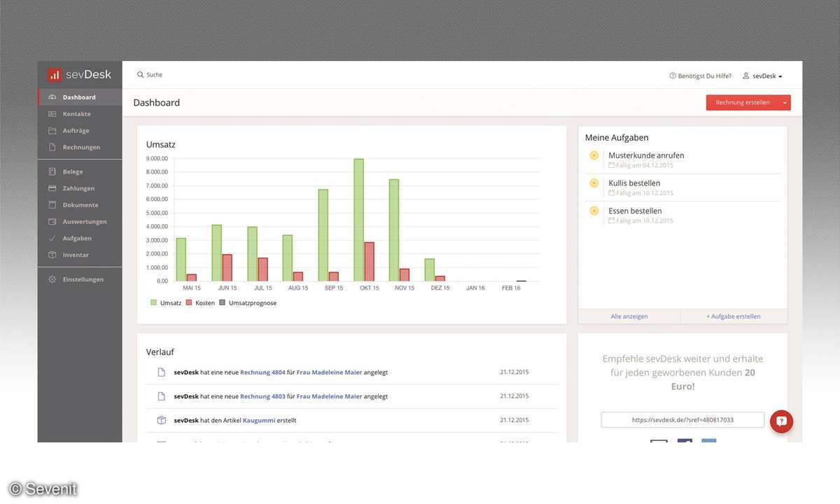840x504 pixels.
Task: Open the red chat support bubble
Action: [782, 421]
